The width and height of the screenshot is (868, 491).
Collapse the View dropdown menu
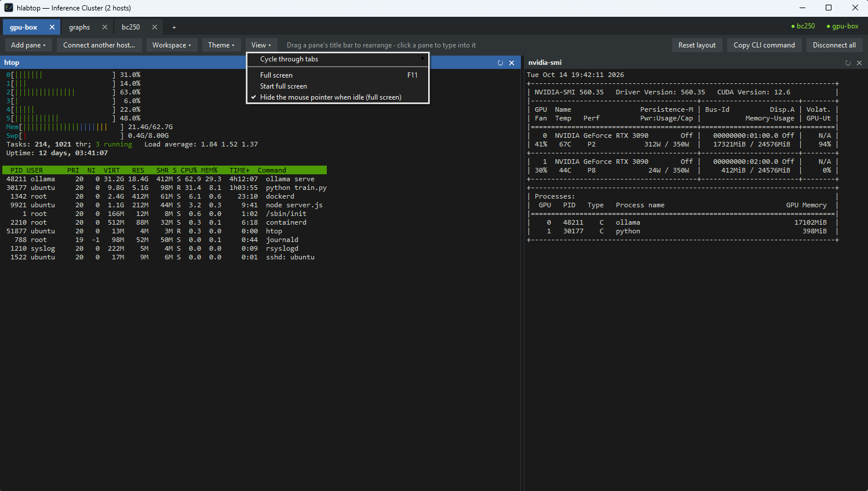[x=261, y=45]
